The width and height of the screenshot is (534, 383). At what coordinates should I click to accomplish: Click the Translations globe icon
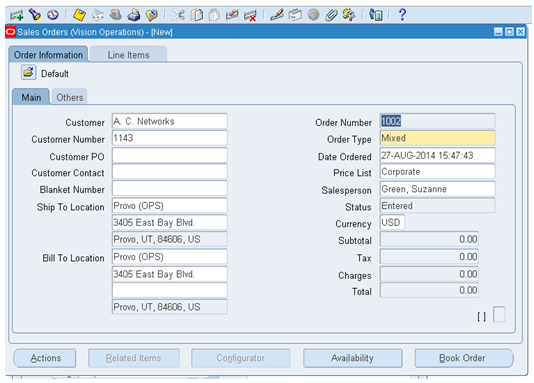[x=313, y=15]
